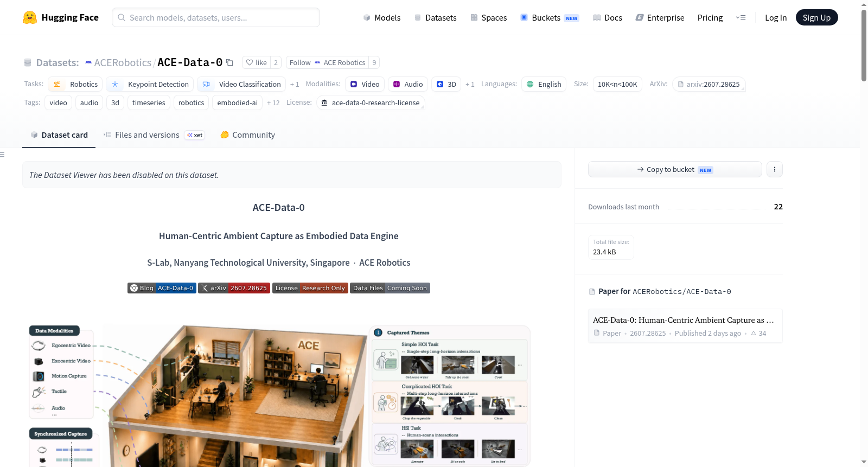The image size is (868, 467).
Task: Click the License Research Only badge
Action: click(x=310, y=288)
